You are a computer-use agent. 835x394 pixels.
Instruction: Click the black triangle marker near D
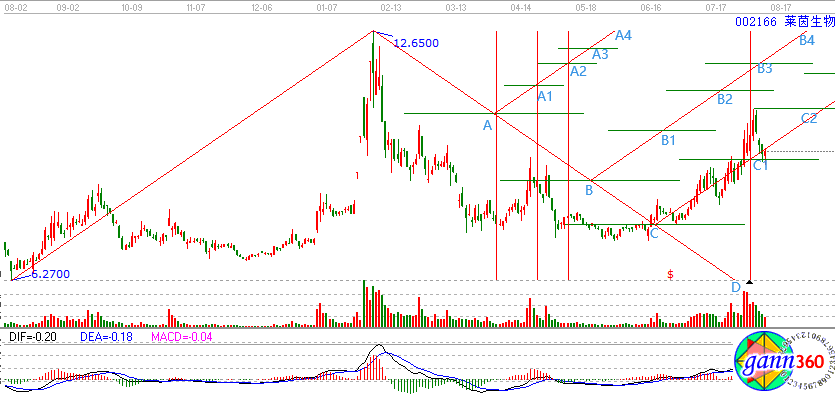pos(750,282)
